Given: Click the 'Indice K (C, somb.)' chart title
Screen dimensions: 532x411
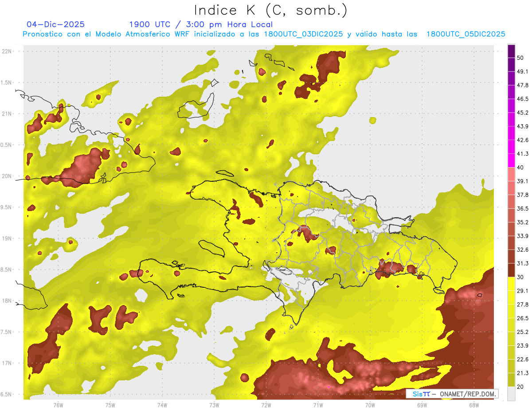Looking at the screenshot, I should click(270, 11).
